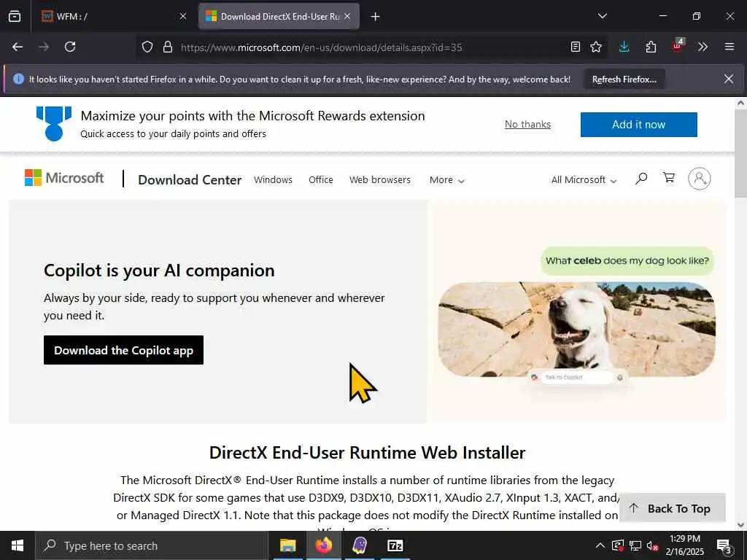This screenshot has width=747, height=560.
Task: Show more toolbar tools overflow chevron
Action: tap(703, 47)
